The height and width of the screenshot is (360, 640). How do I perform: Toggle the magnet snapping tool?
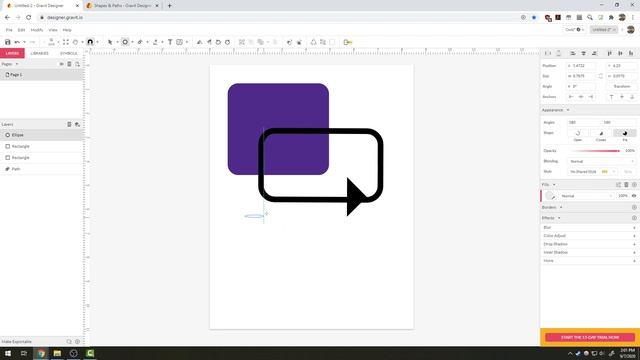point(90,42)
